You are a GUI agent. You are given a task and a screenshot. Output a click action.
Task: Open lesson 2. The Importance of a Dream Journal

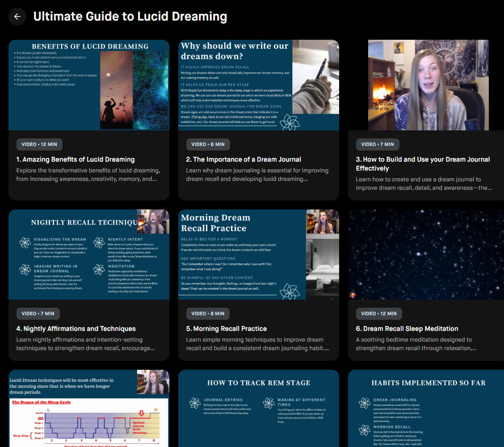tap(244, 159)
